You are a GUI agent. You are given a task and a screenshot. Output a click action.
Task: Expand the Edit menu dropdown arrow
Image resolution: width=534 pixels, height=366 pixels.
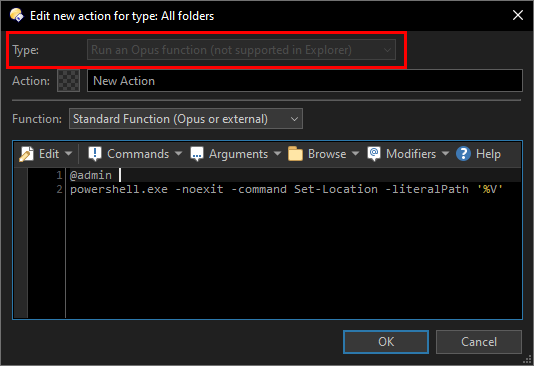pos(68,154)
